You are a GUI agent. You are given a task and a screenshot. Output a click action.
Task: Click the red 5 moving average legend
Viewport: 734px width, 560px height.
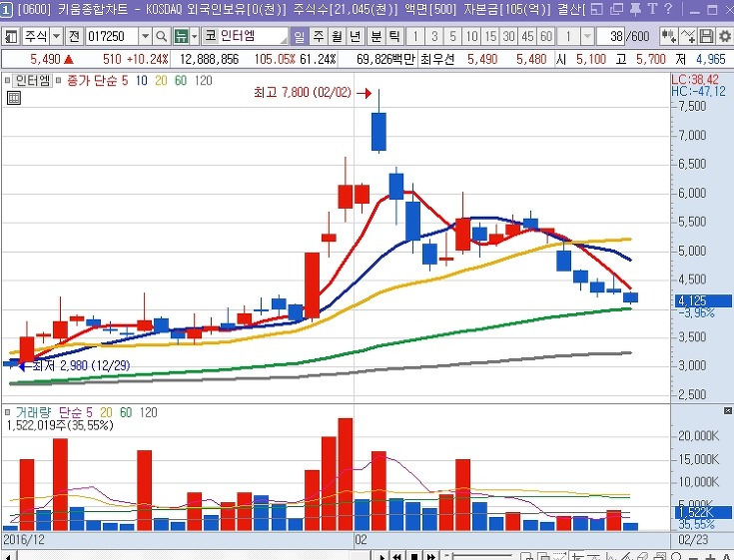click(x=125, y=81)
